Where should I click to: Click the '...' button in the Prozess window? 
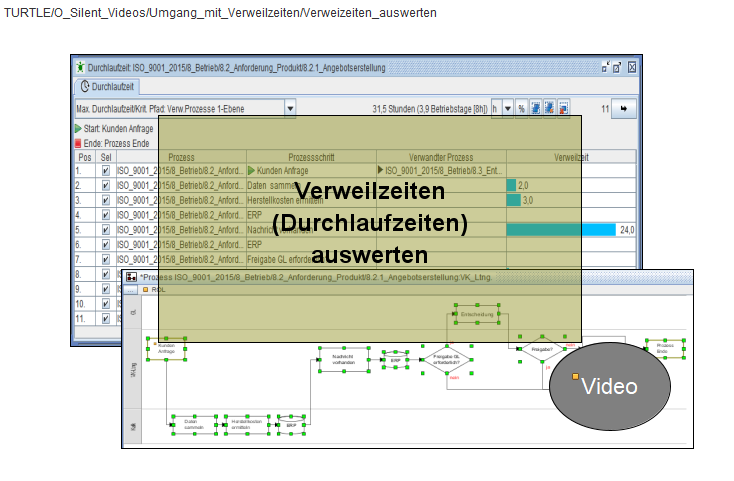click(x=131, y=290)
